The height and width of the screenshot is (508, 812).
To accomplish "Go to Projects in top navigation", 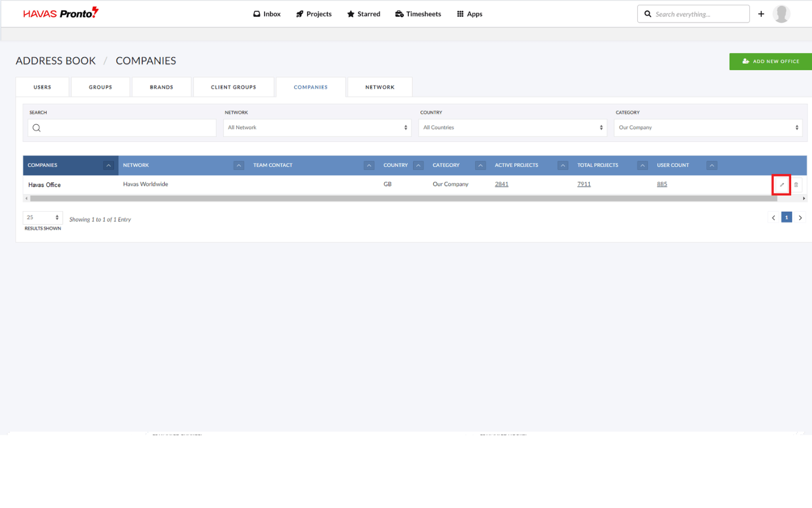I will tap(314, 14).
